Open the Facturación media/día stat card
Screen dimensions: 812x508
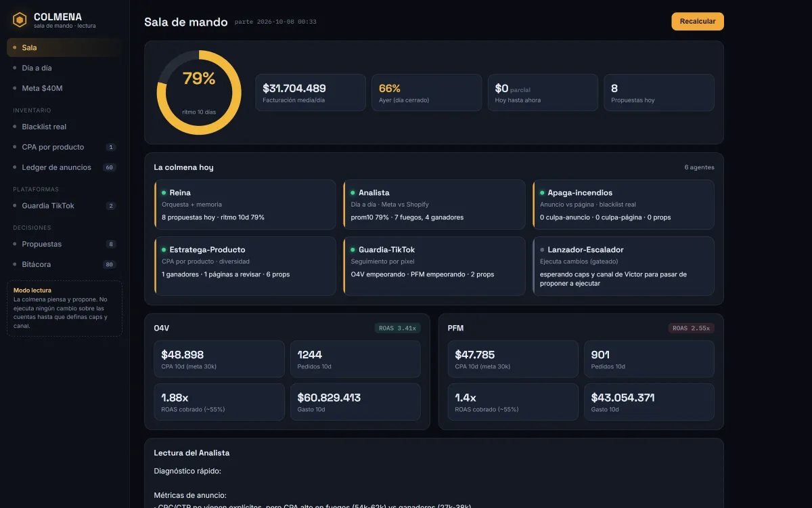311,93
